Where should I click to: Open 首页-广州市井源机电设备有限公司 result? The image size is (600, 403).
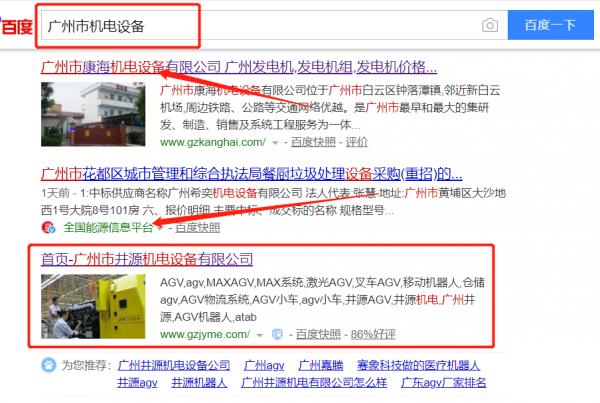(x=147, y=259)
